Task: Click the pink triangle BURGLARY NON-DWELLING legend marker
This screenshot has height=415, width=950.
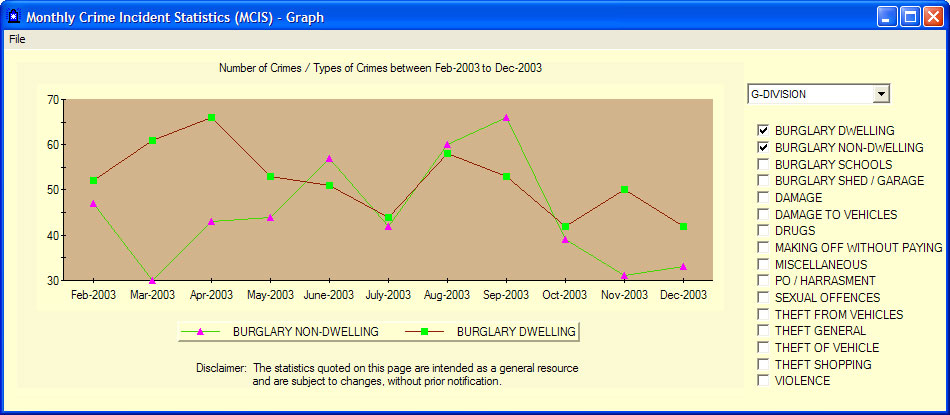Action: pyautogui.click(x=200, y=331)
